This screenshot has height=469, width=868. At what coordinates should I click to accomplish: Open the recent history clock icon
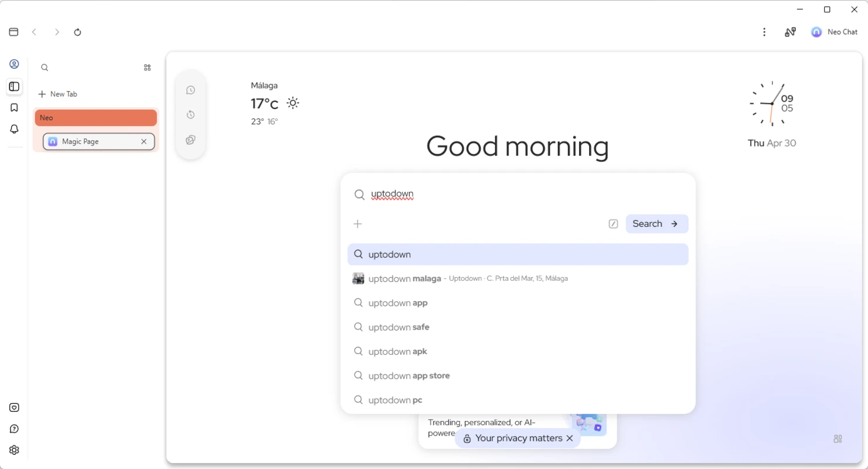tap(190, 115)
